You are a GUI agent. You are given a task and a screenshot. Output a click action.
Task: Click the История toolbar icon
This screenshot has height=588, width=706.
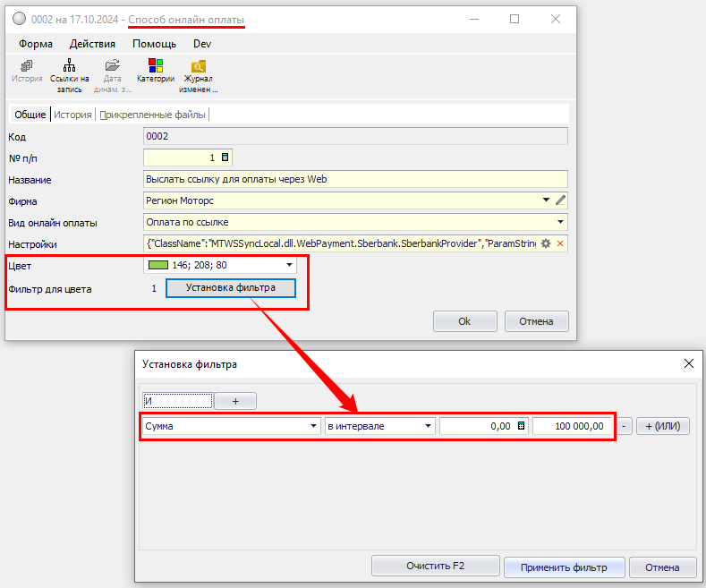[27, 66]
